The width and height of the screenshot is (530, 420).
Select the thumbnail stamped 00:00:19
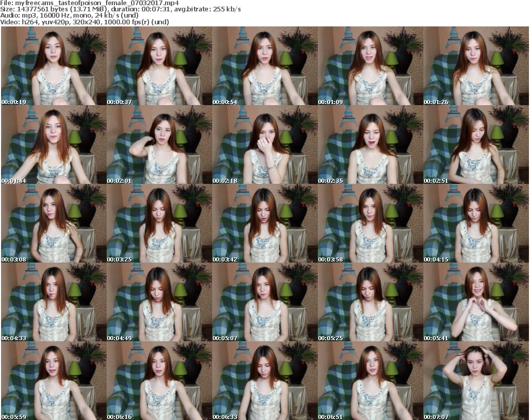(x=54, y=66)
